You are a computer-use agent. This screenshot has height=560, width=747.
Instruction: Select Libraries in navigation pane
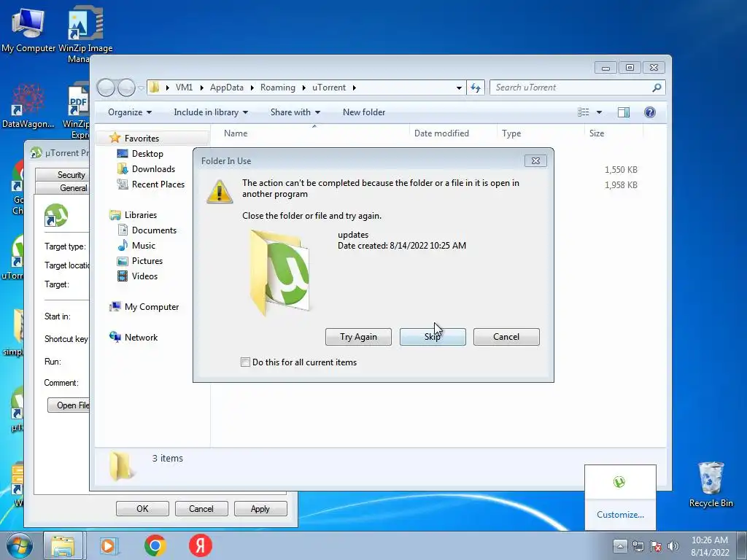(x=141, y=215)
